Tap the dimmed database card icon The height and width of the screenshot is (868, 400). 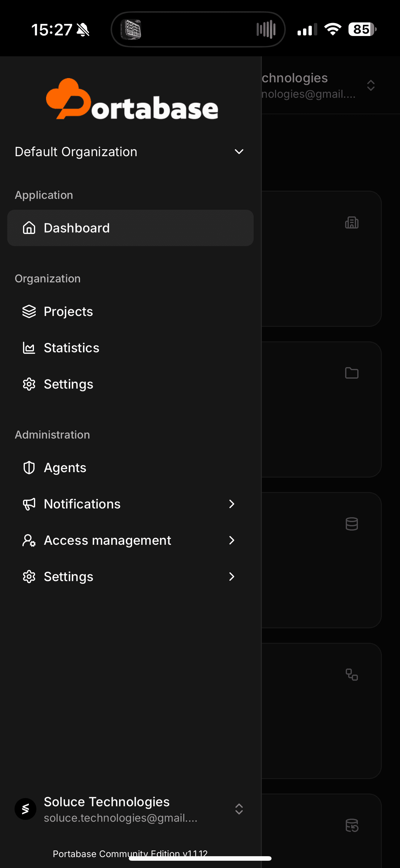352,524
